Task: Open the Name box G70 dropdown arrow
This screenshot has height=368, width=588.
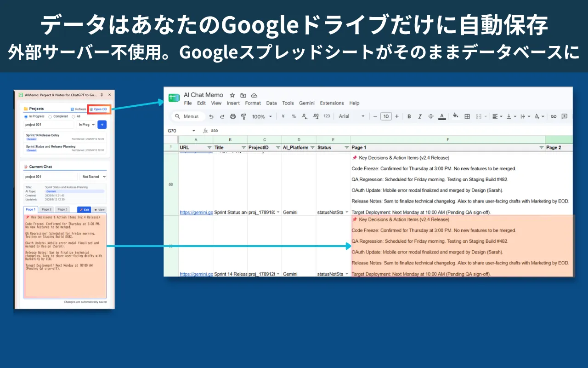Action: pyautogui.click(x=194, y=131)
